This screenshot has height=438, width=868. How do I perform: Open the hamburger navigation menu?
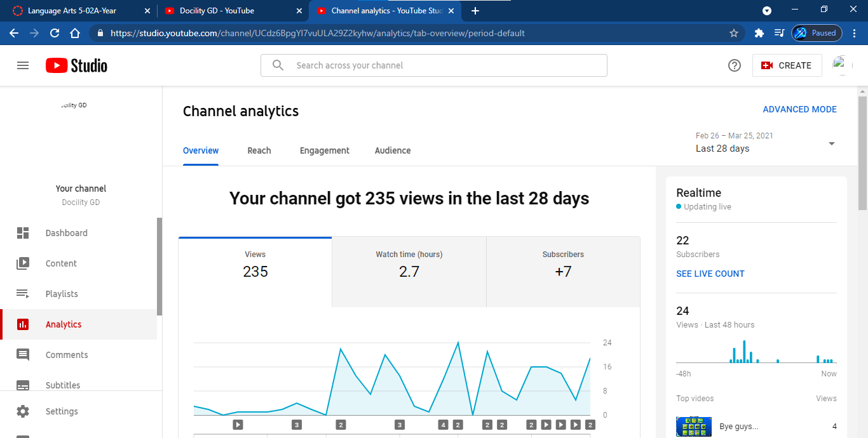click(23, 65)
